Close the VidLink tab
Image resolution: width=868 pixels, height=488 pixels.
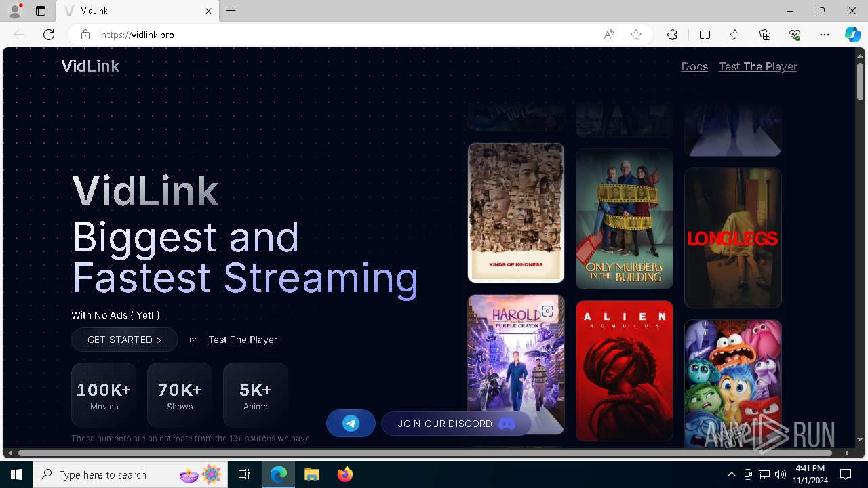point(209,11)
